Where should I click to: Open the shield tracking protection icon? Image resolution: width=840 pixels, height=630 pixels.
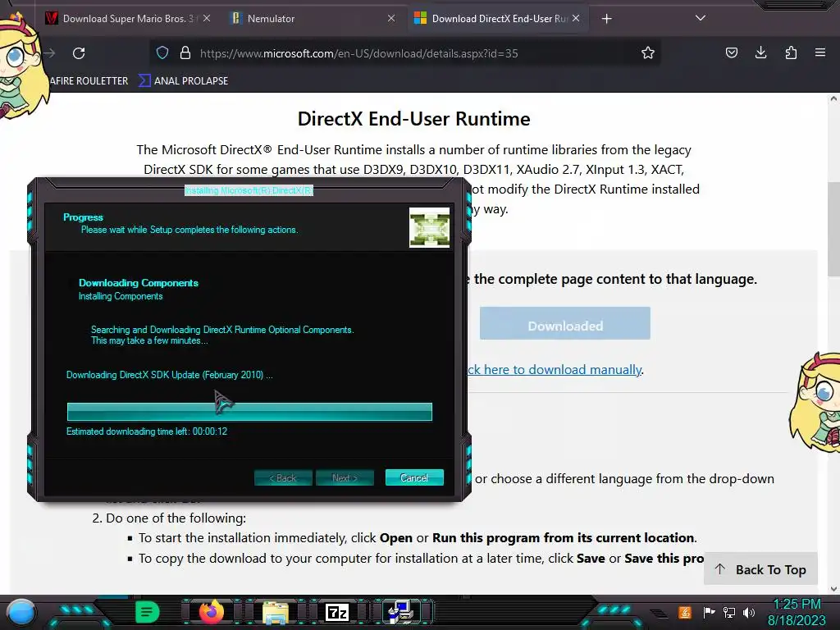[x=162, y=52]
